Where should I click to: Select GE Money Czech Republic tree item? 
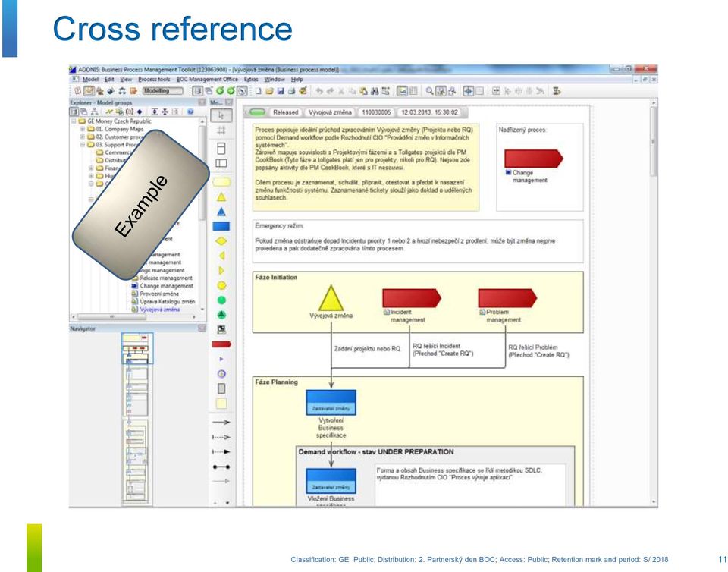(119, 121)
